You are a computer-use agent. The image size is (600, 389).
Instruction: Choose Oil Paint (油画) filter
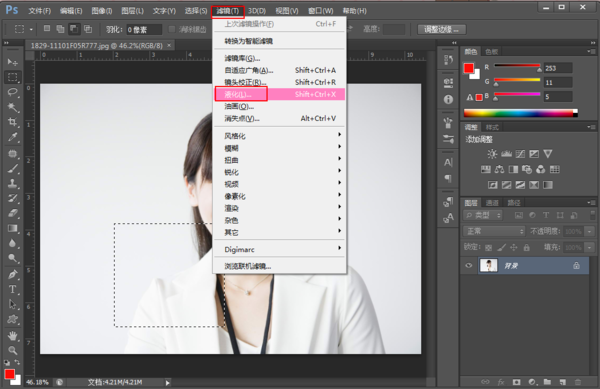[x=280, y=106]
